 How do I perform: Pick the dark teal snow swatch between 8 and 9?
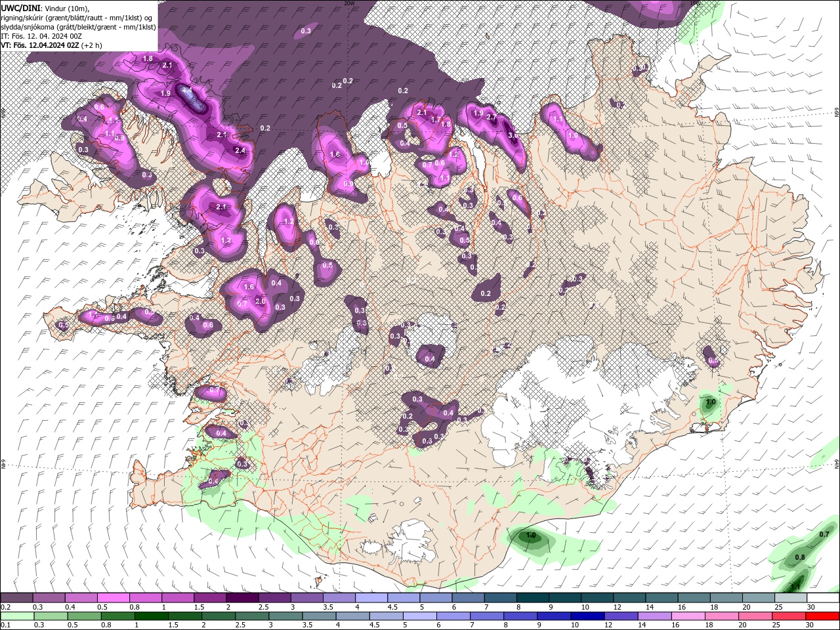coord(532,598)
